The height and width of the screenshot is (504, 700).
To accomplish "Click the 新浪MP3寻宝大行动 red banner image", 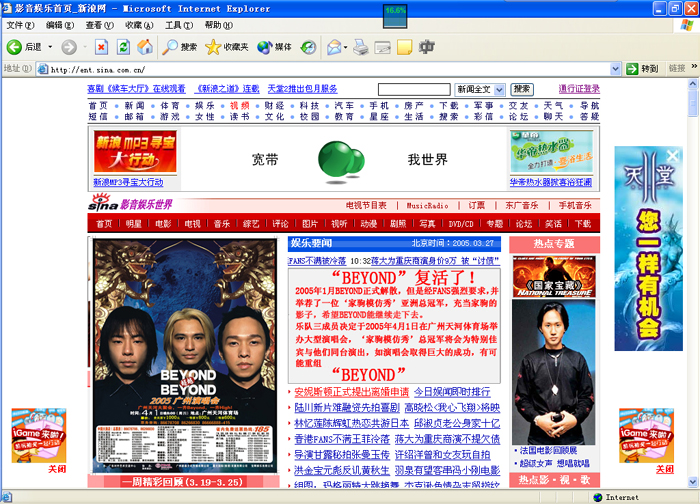I will pos(135,152).
